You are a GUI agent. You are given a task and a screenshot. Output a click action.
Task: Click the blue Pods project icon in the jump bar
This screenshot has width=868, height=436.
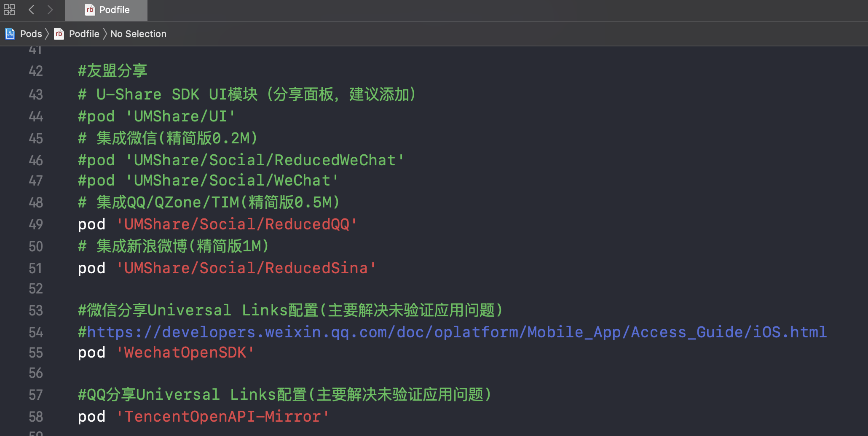tap(9, 34)
